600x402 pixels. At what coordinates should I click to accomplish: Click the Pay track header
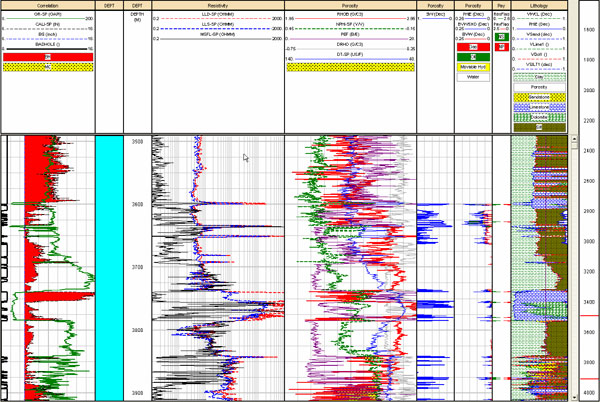coord(501,5)
